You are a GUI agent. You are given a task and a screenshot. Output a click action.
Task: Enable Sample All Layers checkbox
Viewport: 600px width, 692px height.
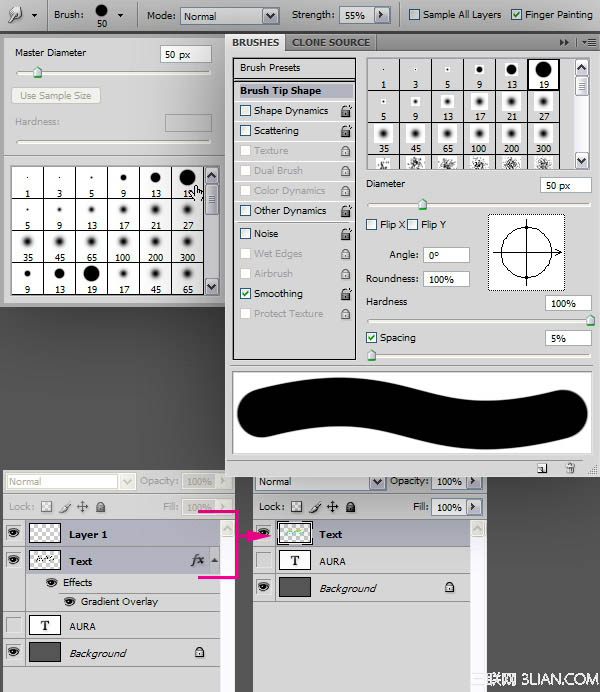(x=414, y=15)
